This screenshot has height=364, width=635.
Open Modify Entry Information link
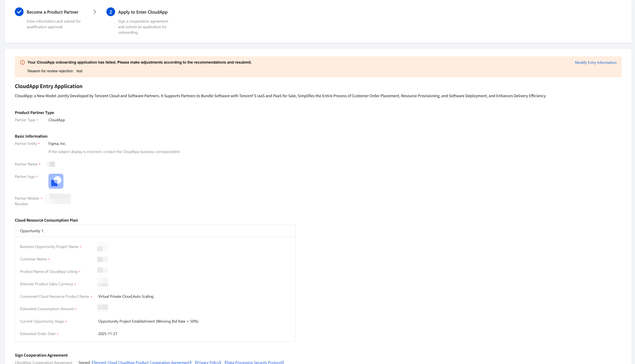[596, 62]
